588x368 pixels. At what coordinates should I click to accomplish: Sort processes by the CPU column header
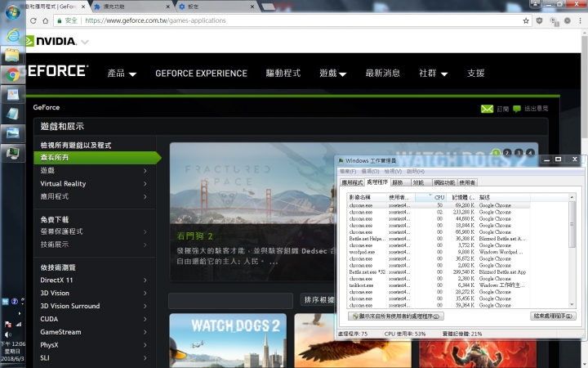[430, 197]
